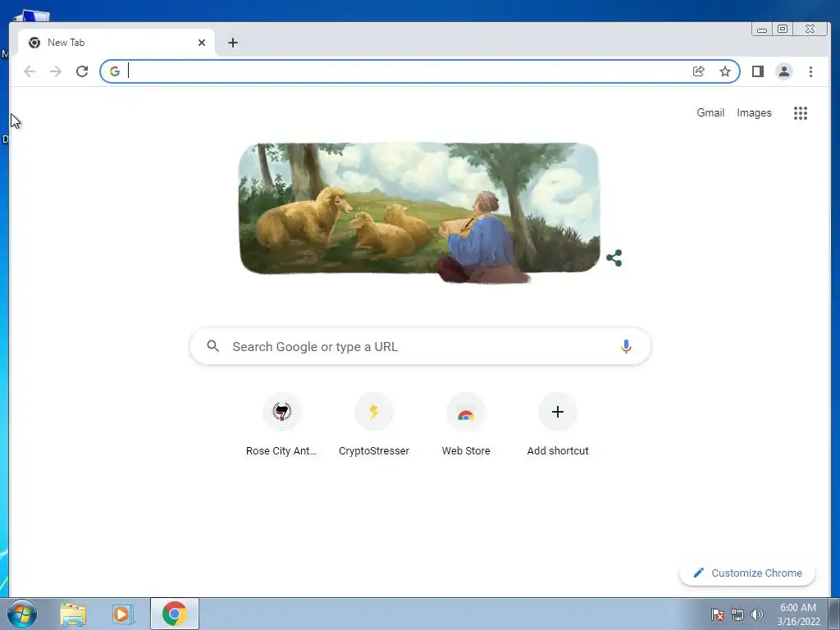Start voice search with microphone icon

(626, 347)
